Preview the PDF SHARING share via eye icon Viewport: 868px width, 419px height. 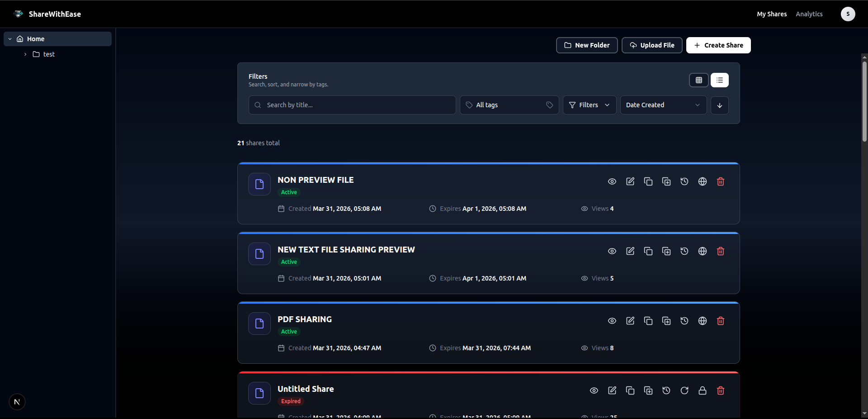pyautogui.click(x=612, y=321)
